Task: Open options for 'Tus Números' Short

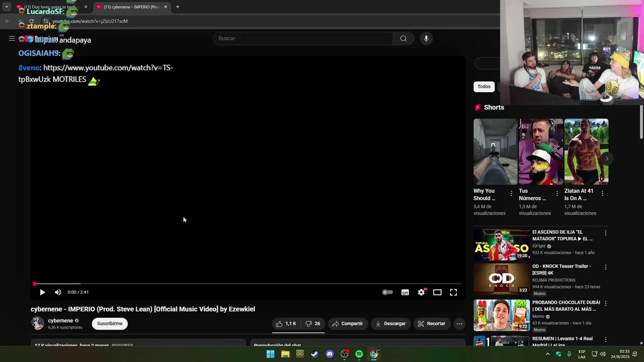Action: pos(557,194)
